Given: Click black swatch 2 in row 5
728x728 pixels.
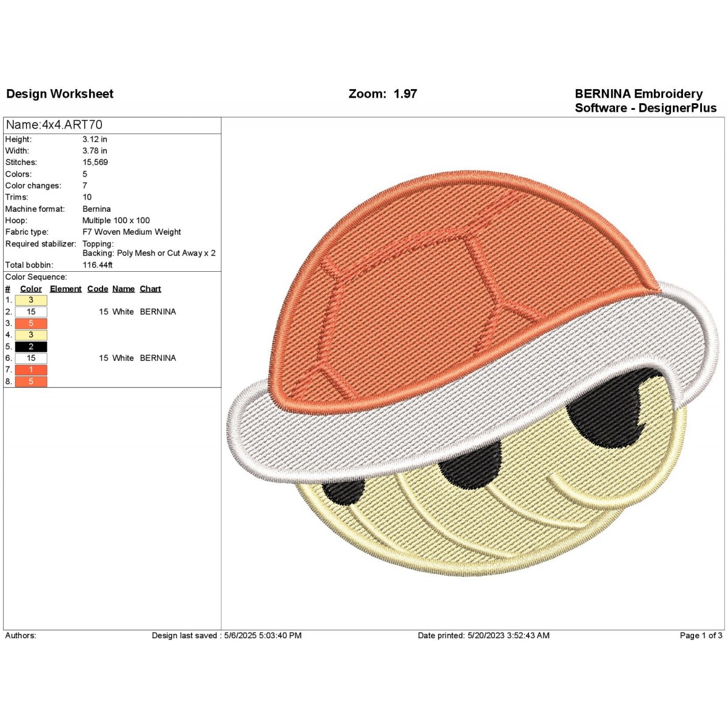Looking at the screenshot, I should (31, 347).
